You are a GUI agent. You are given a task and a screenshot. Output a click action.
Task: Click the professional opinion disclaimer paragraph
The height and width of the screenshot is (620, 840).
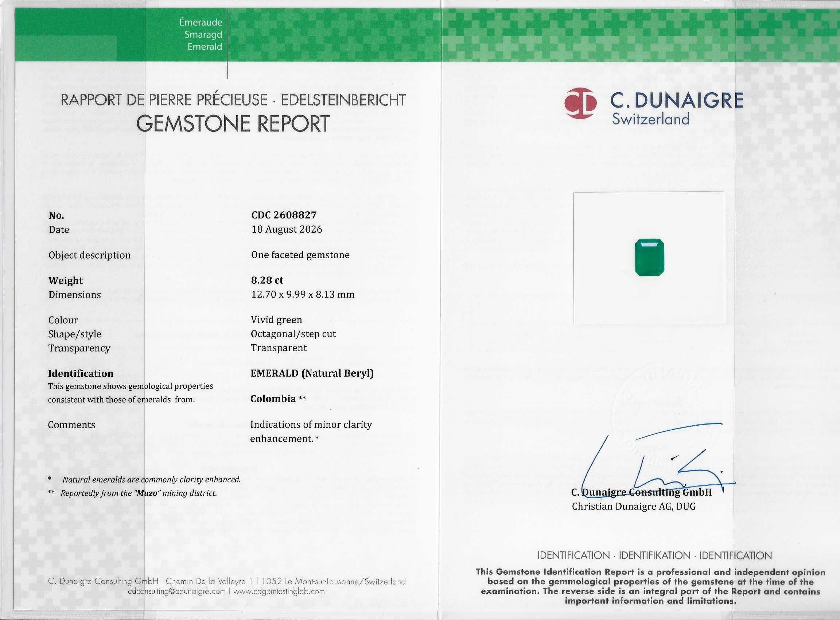click(x=650, y=586)
